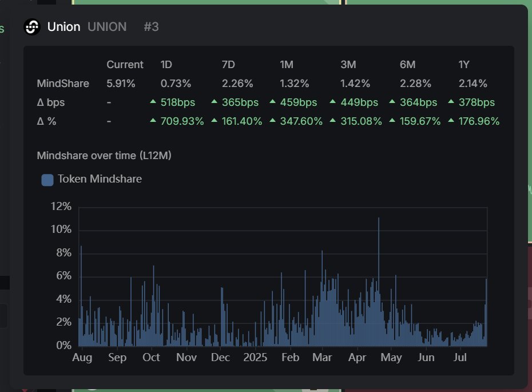Click the latest chart bar at far right

(x=486, y=312)
